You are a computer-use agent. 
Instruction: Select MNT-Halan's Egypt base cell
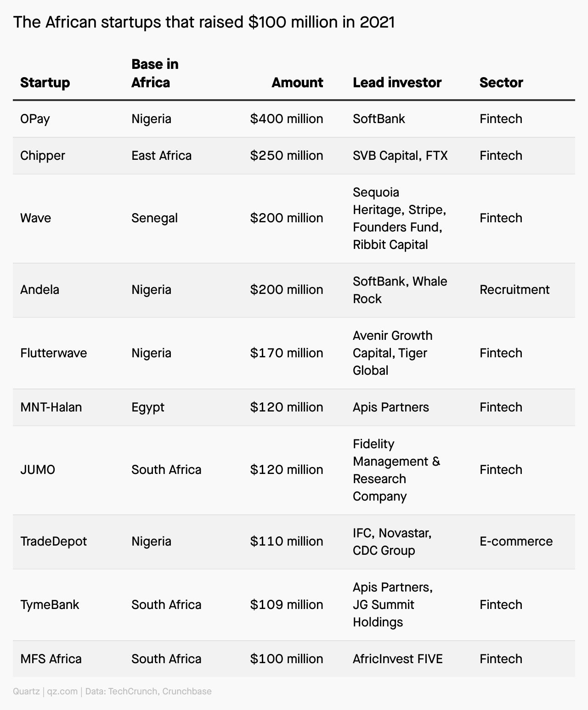(x=147, y=407)
